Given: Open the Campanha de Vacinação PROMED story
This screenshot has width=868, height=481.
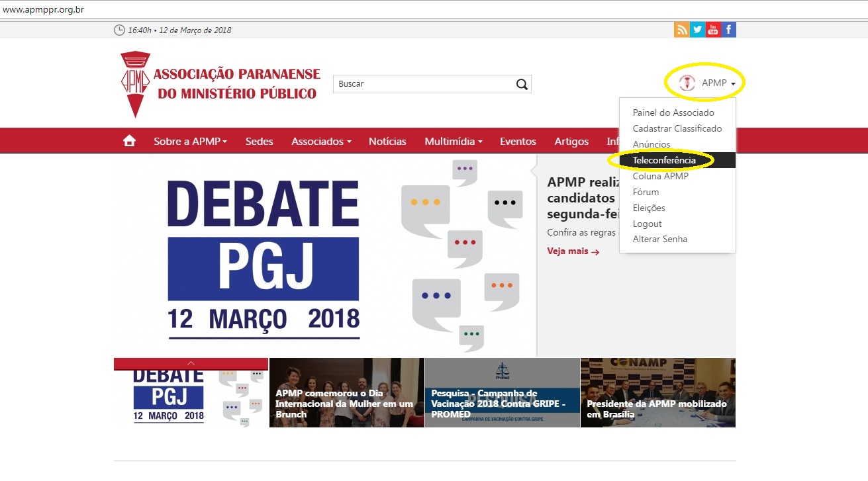Looking at the screenshot, I should point(503,392).
